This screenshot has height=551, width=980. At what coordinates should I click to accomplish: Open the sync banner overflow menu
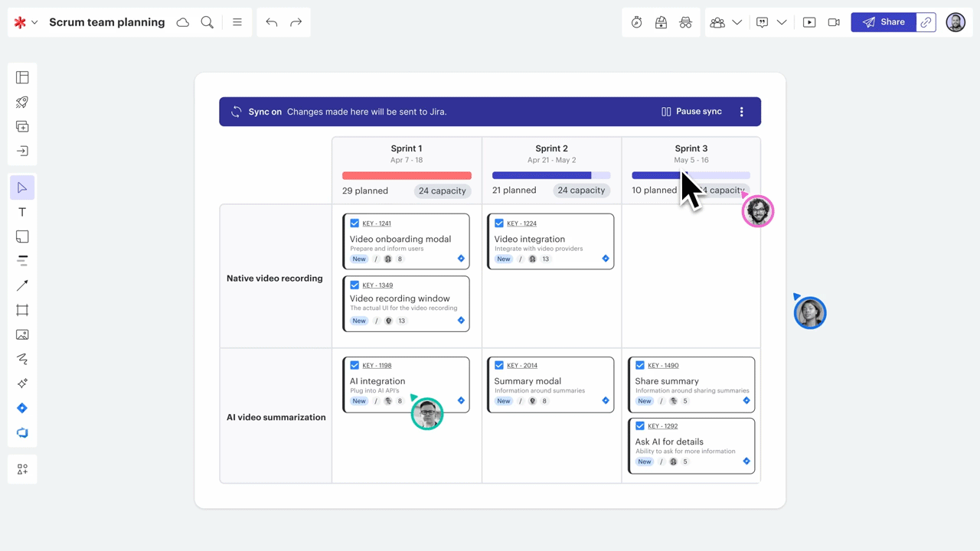tap(741, 111)
